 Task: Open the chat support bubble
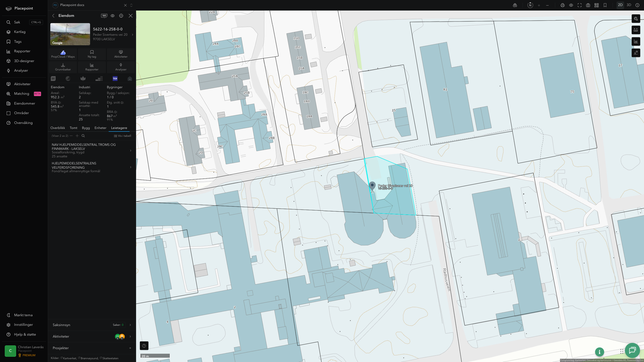click(x=632, y=350)
